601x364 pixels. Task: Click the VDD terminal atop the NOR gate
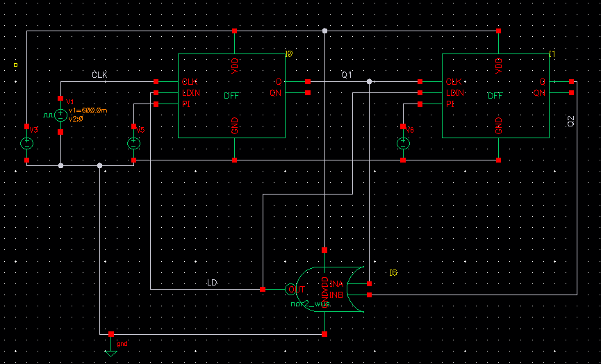tap(324, 250)
